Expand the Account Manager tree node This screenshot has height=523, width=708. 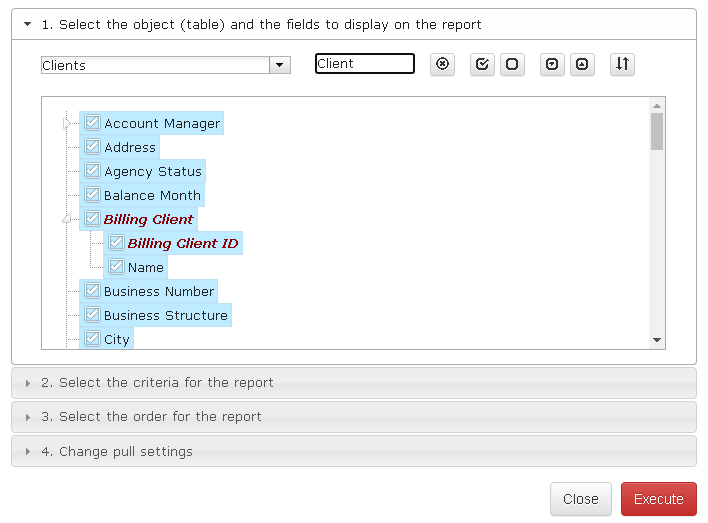[x=67, y=123]
